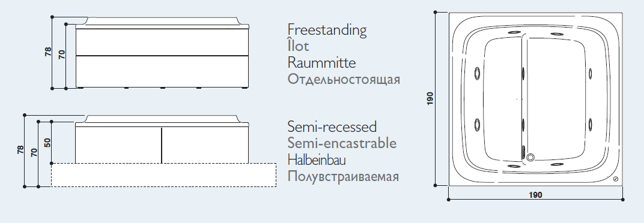The image size is (644, 223).
Task: Click the Halbeinbau label
Action: [x=317, y=159]
